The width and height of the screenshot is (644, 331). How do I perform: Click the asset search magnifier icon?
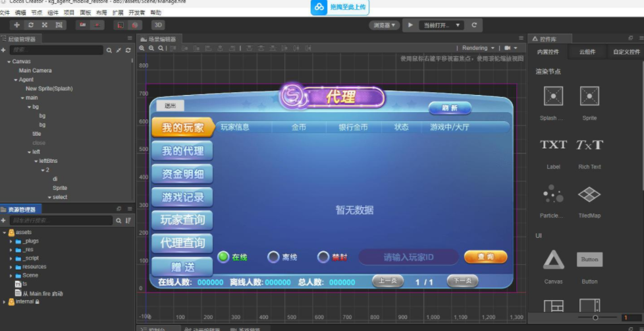119,221
